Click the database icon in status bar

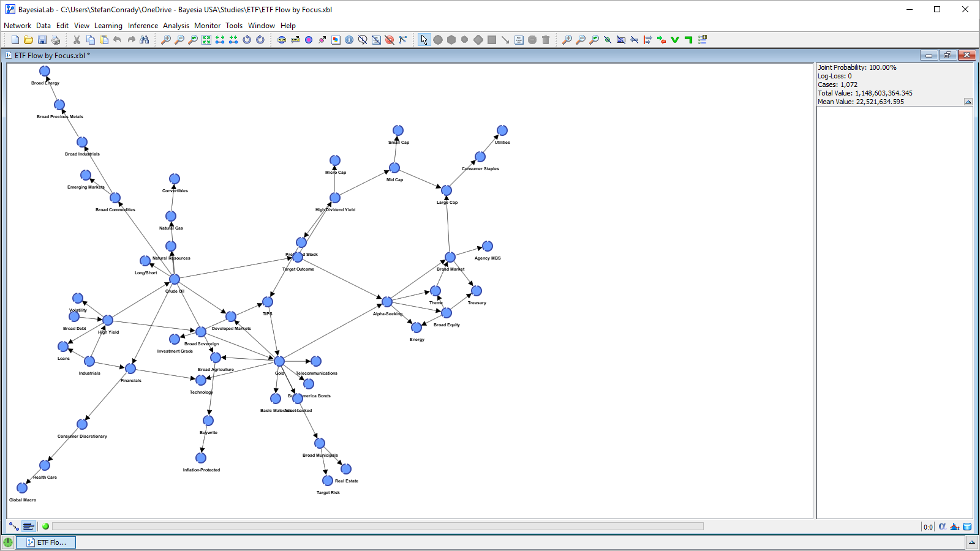point(967,527)
